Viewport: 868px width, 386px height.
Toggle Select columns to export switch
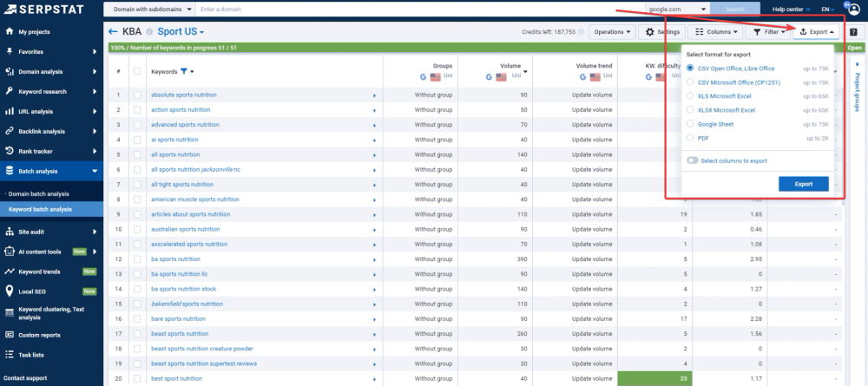pyautogui.click(x=692, y=161)
